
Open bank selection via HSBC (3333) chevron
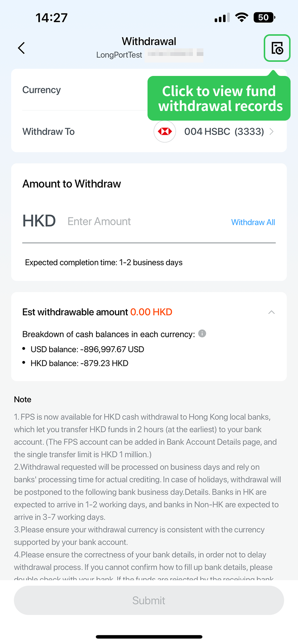pos(272,131)
